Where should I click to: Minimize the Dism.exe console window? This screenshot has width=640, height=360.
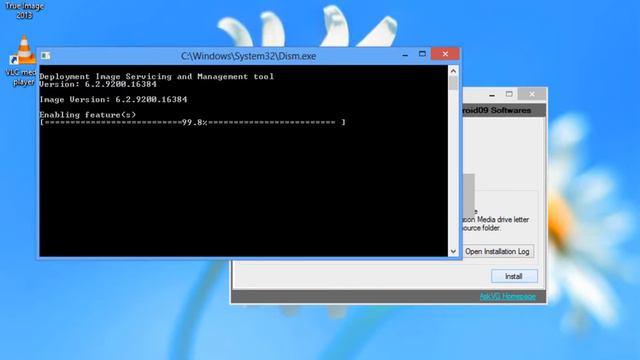[x=405, y=54]
